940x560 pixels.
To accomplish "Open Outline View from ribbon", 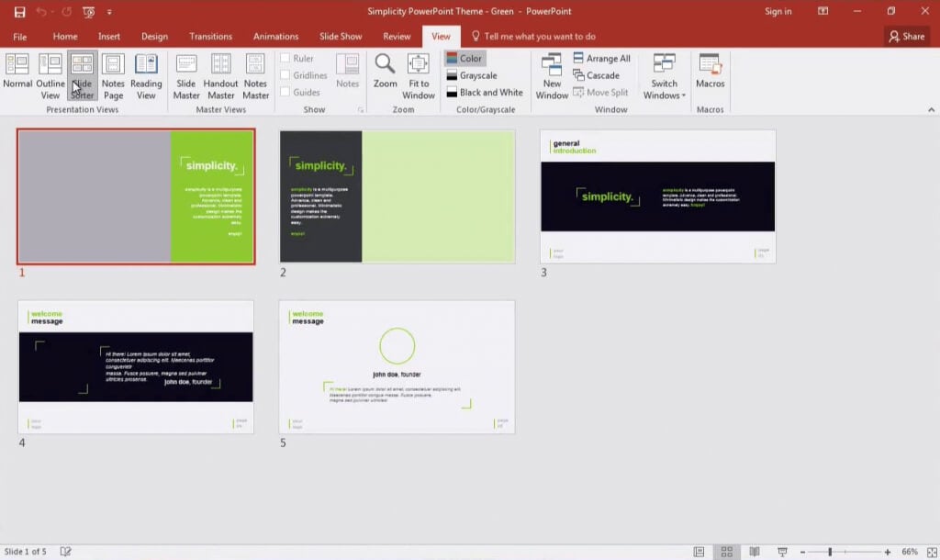I will (50, 73).
